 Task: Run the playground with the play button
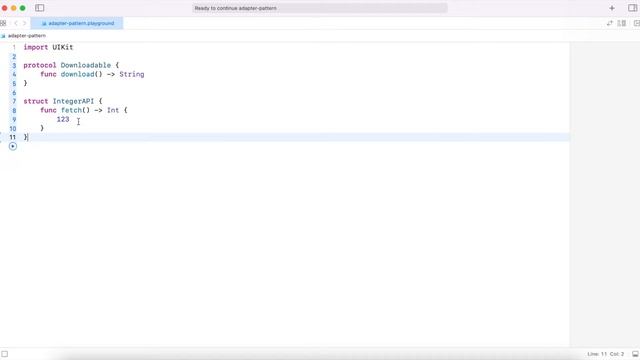point(13,146)
